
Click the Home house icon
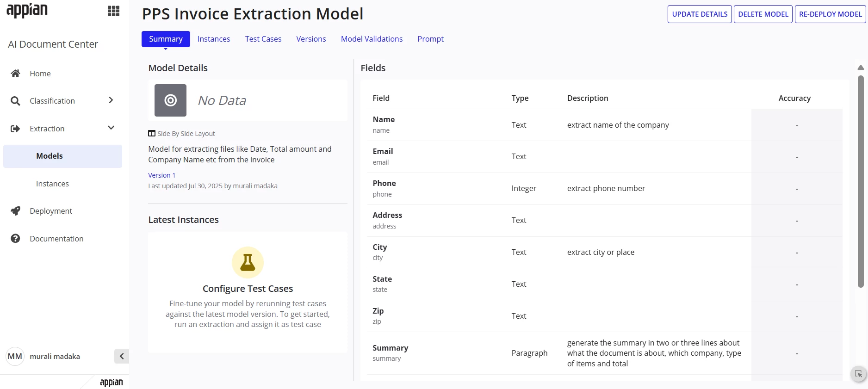(x=15, y=74)
